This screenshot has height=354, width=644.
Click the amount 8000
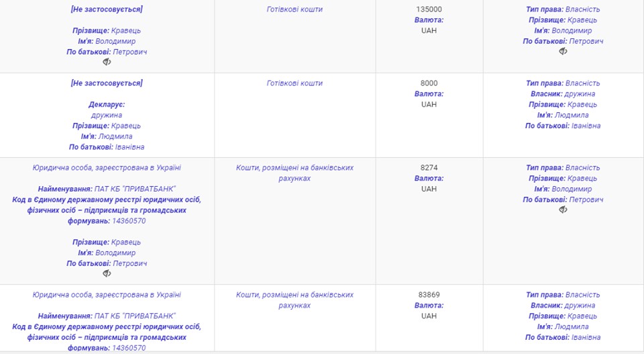pyautogui.click(x=429, y=83)
